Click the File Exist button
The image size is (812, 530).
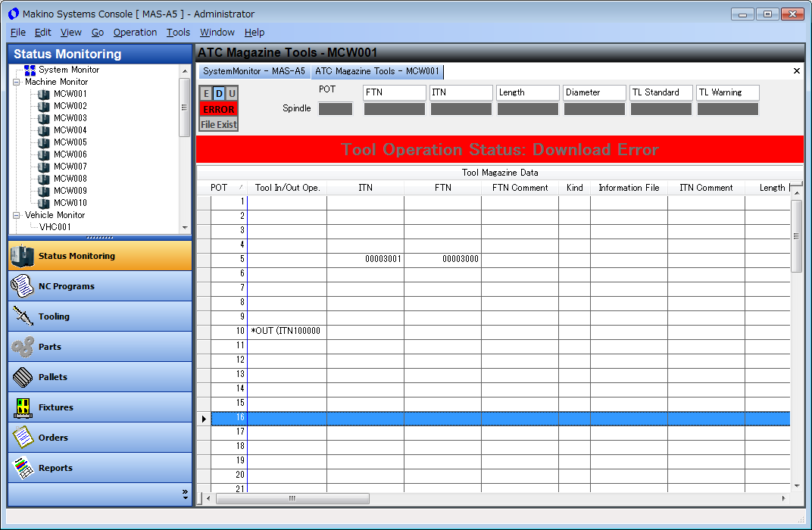219,124
